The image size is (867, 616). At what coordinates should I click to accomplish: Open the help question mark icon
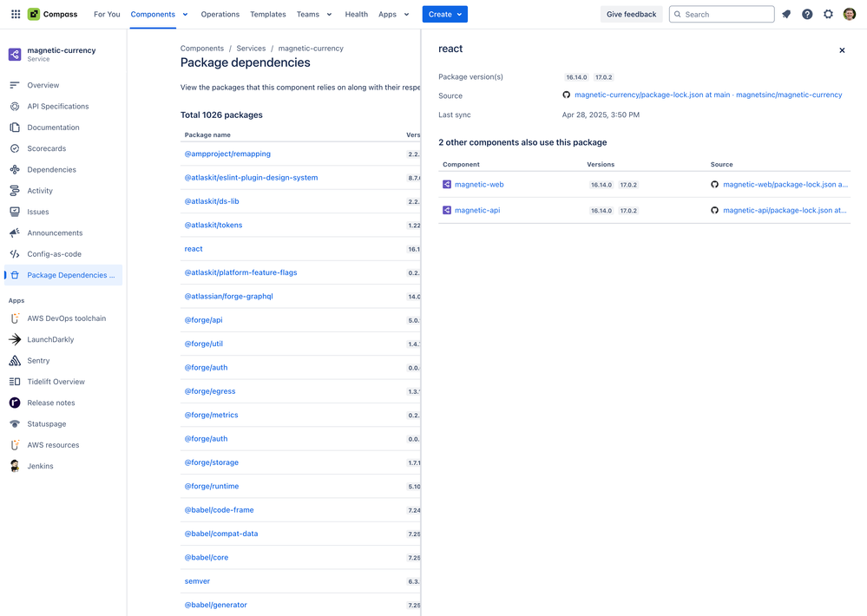[x=807, y=15]
